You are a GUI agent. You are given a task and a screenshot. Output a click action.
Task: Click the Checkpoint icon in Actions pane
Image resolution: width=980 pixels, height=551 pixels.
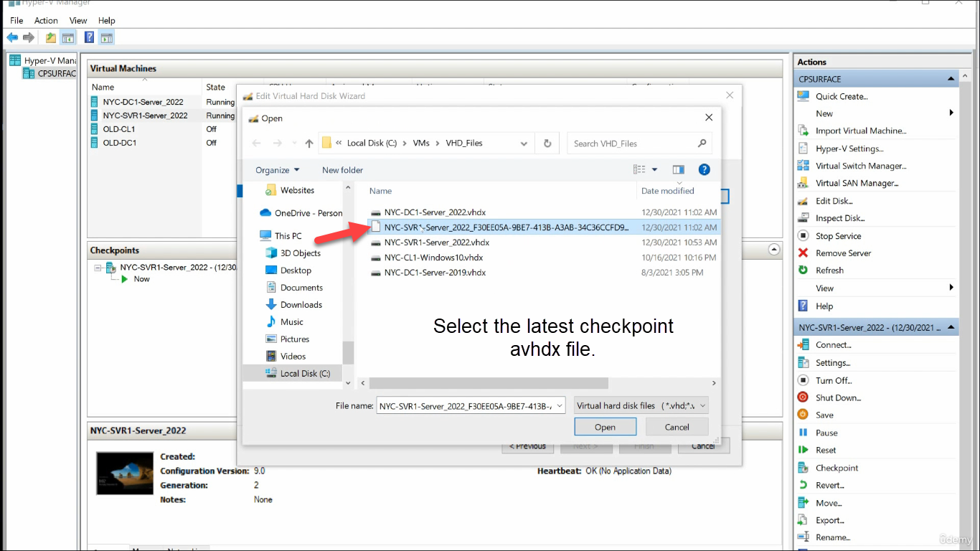[x=803, y=468]
